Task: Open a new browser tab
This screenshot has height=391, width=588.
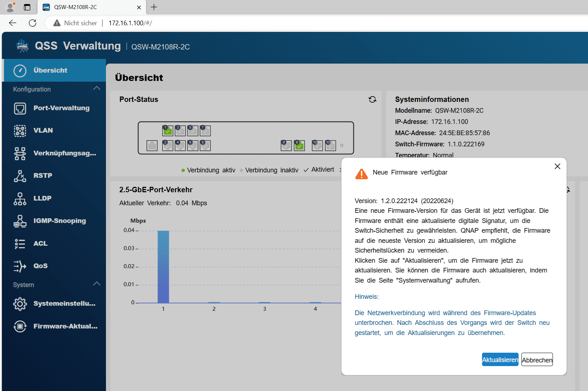Action: pyautogui.click(x=154, y=7)
